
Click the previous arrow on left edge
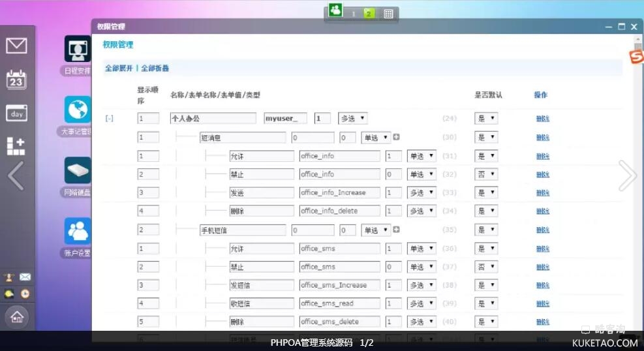pyautogui.click(x=16, y=175)
